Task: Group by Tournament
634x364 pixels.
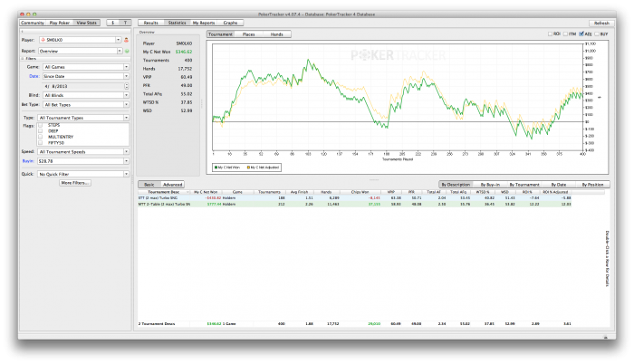Action: (x=524, y=185)
